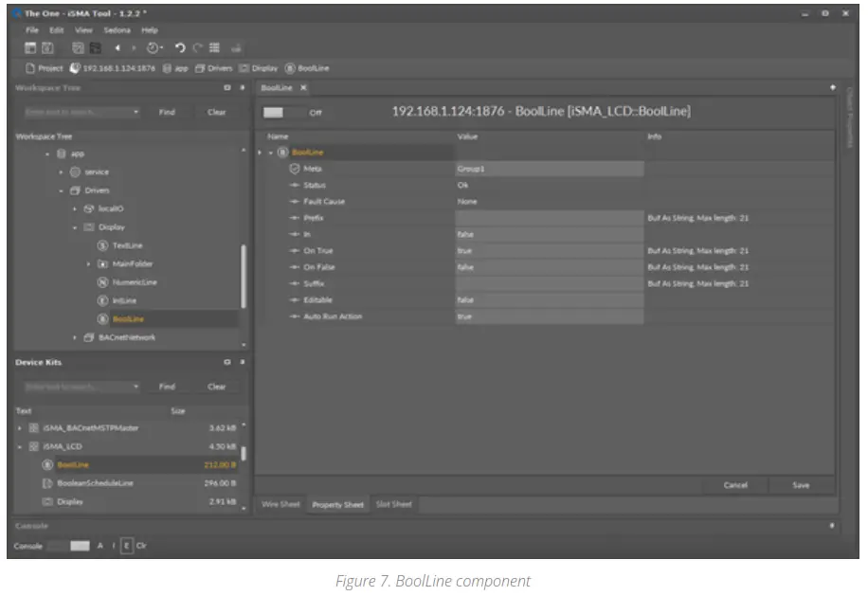Open the Help menu

point(150,30)
